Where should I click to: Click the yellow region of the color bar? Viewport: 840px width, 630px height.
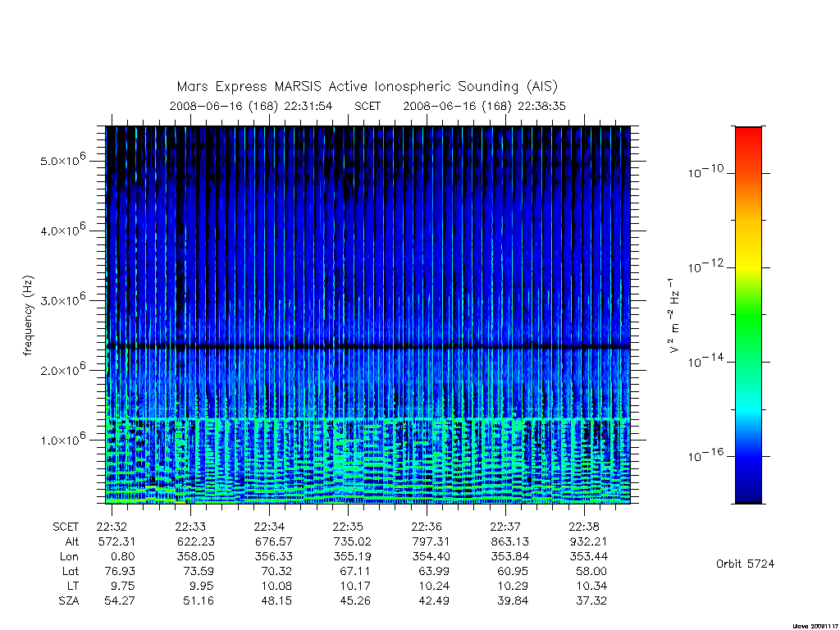(x=748, y=257)
